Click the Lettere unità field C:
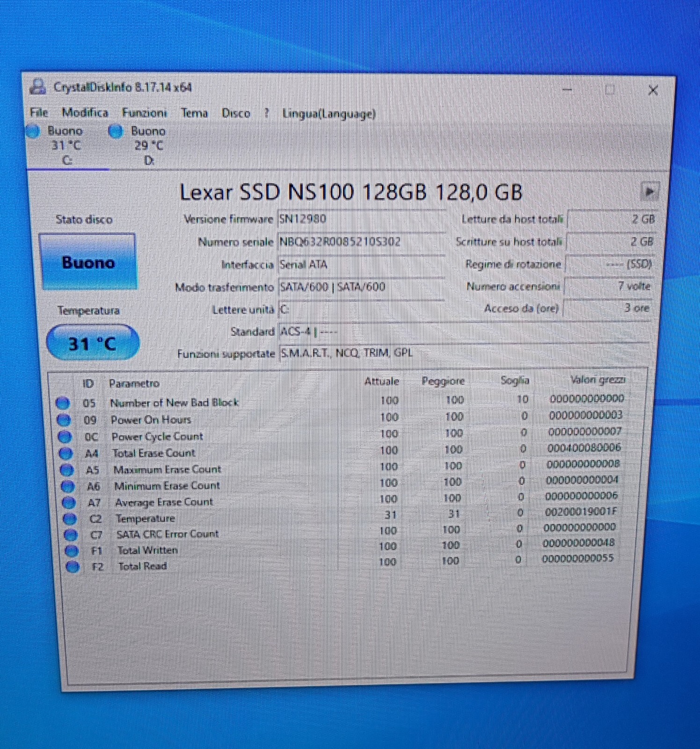 pyautogui.click(x=361, y=309)
